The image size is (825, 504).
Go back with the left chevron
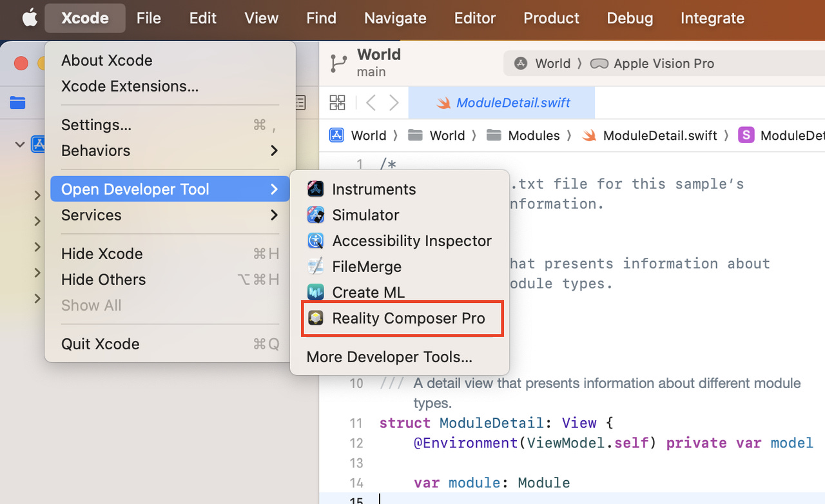click(371, 102)
